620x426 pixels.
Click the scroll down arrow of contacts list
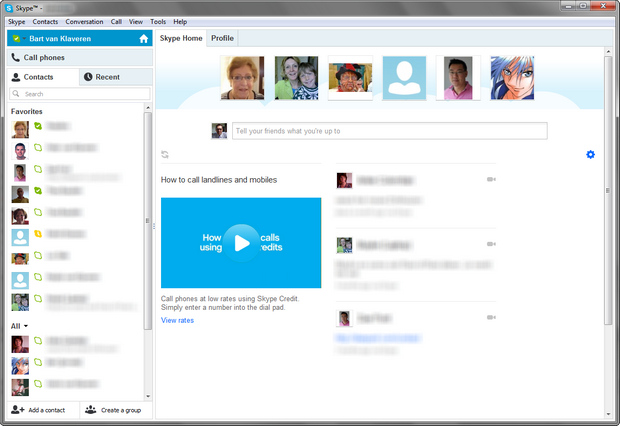tap(148, 396)
